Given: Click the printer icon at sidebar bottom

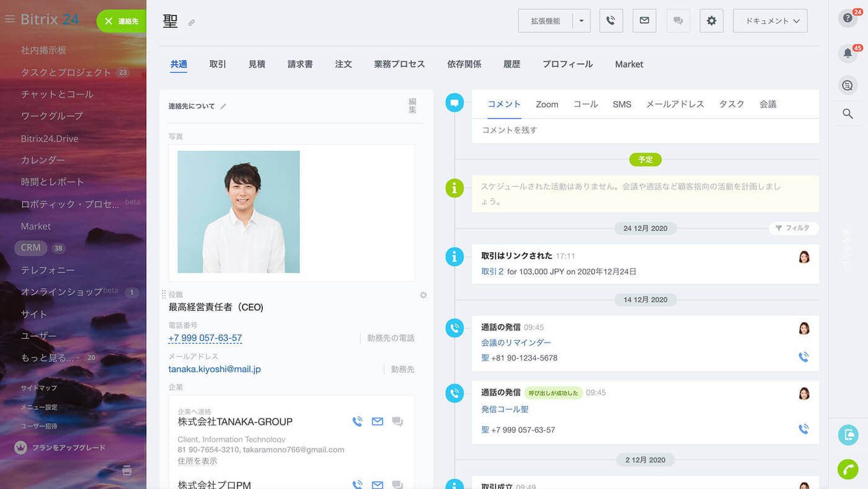Looking at the screenshot, I should (127, 470).
